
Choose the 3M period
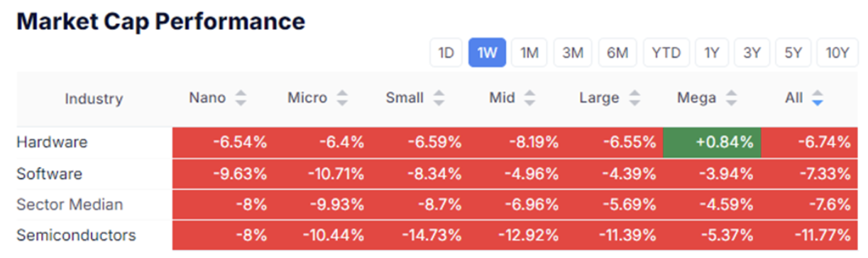[573, 53]
